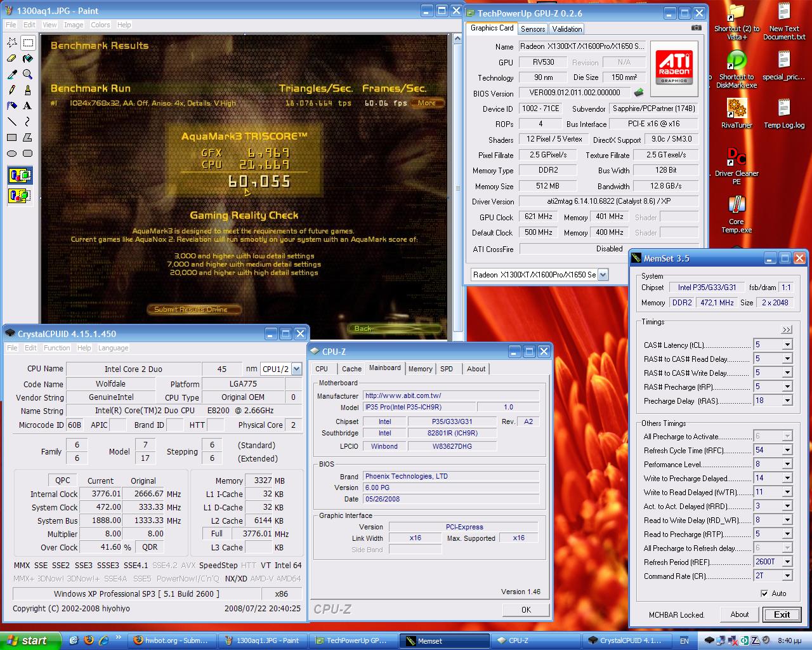Screen dimensions: 812x650
Task: Expand MemSet timings with the >> button
Action: (x=787, y=329)
